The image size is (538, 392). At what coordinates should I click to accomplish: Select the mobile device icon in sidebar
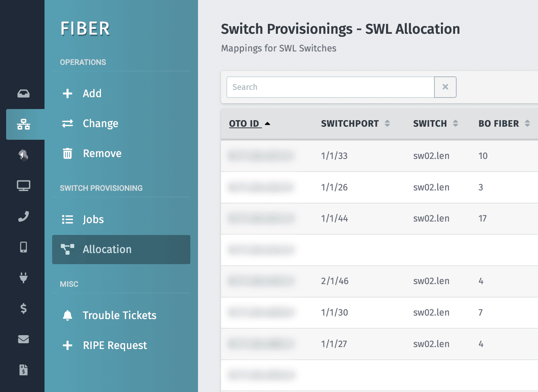point(23,247)
